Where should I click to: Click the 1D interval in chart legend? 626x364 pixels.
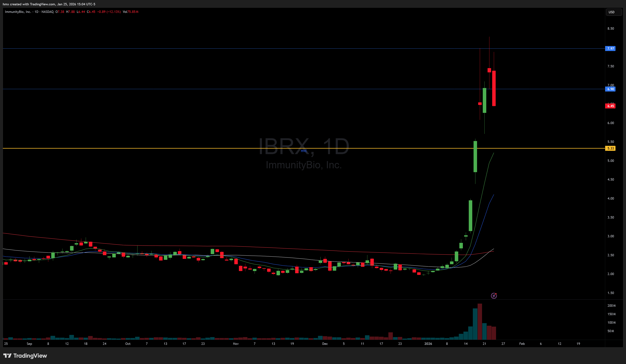36,12
